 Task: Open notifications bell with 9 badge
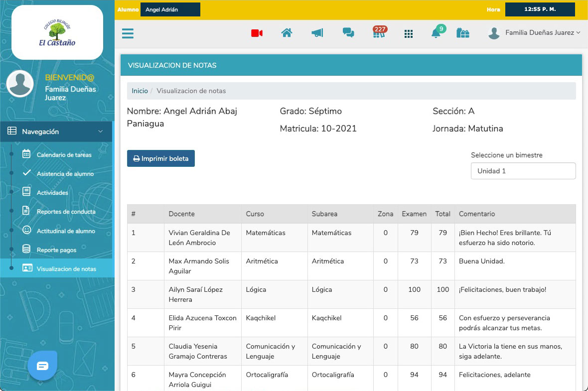[438, 32]
